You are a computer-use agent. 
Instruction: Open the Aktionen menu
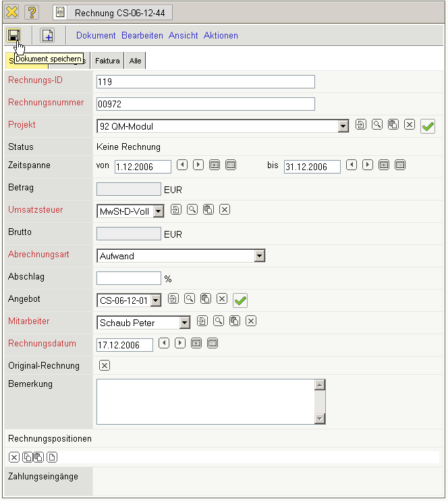point(221,36)
